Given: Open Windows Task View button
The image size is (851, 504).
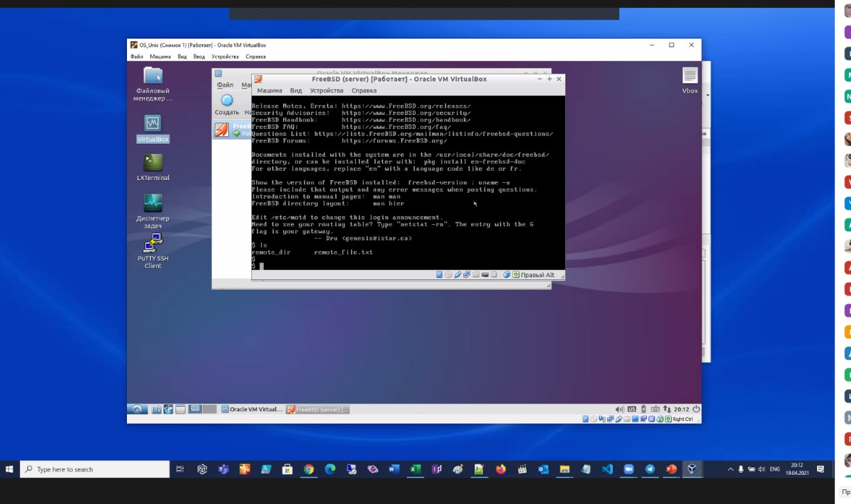Looking at the screenshot, I should [x=180, y=469].
